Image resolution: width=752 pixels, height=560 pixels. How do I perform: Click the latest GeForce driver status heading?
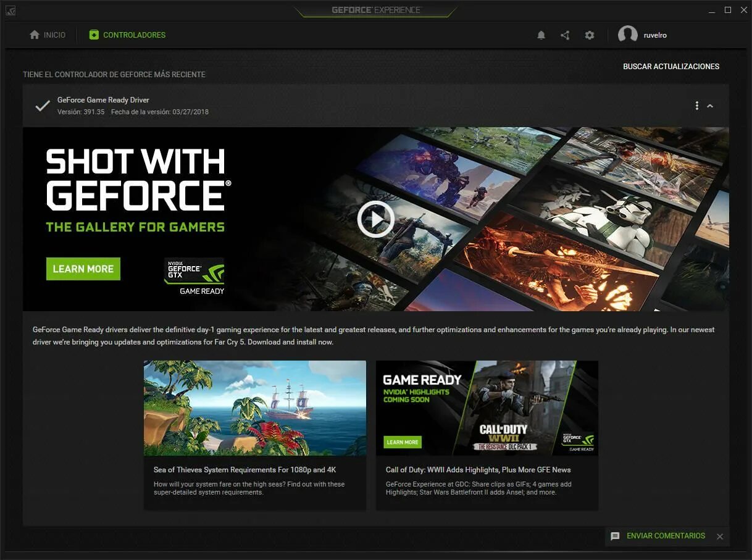[x=114, y=75]
